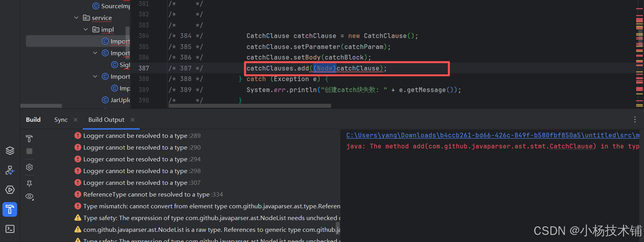The width and height of the screenshot is (644, 242).
Task: Open the Structure layers icon in sidebar
Action: (x=10, y=151)
